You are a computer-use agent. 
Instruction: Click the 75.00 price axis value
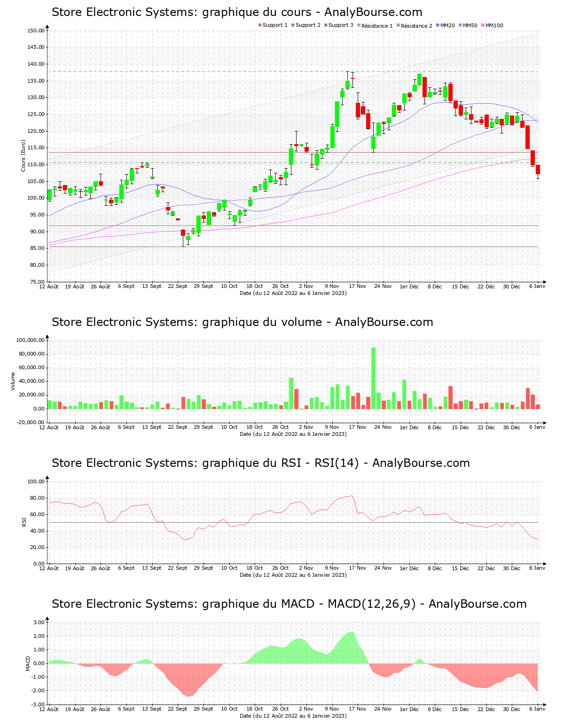(38, 282)
